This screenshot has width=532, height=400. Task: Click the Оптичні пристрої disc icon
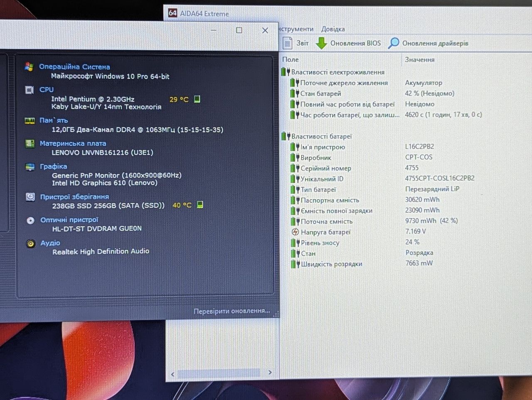[x=30, y=220]
